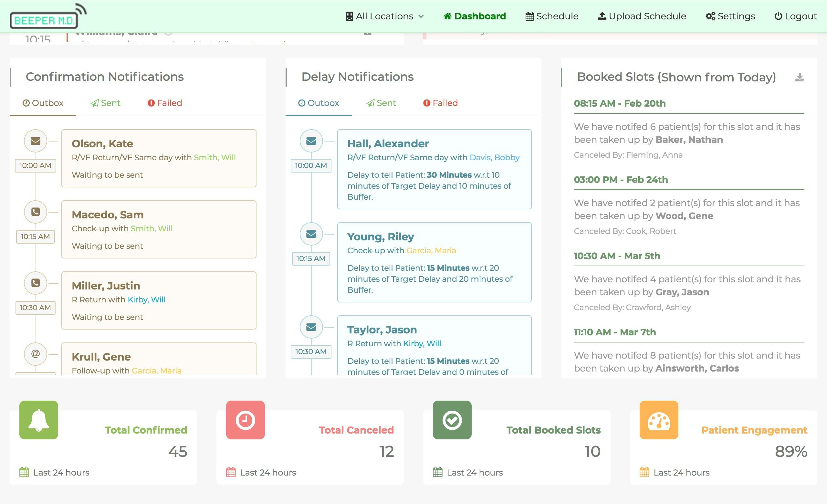Screen dimensions: 827x504
Task: Click the @ icon next to Krull, Gene
Action: coord(35,354)
